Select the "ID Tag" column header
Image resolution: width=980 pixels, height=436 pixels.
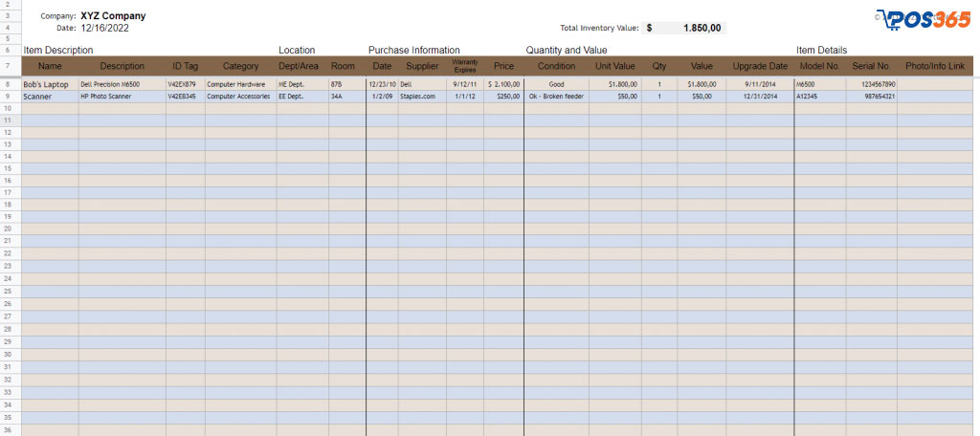(185, 66)
